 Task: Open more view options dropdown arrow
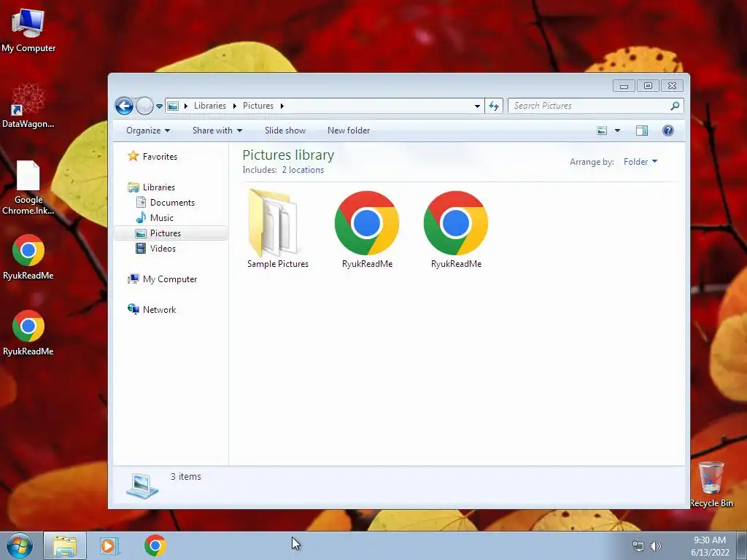pos(617,131)
